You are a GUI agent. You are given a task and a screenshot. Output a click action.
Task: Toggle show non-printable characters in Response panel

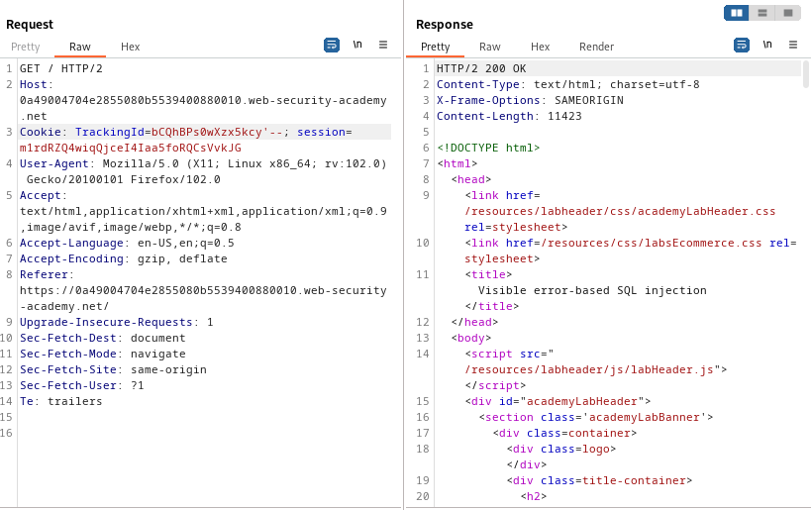767,45
